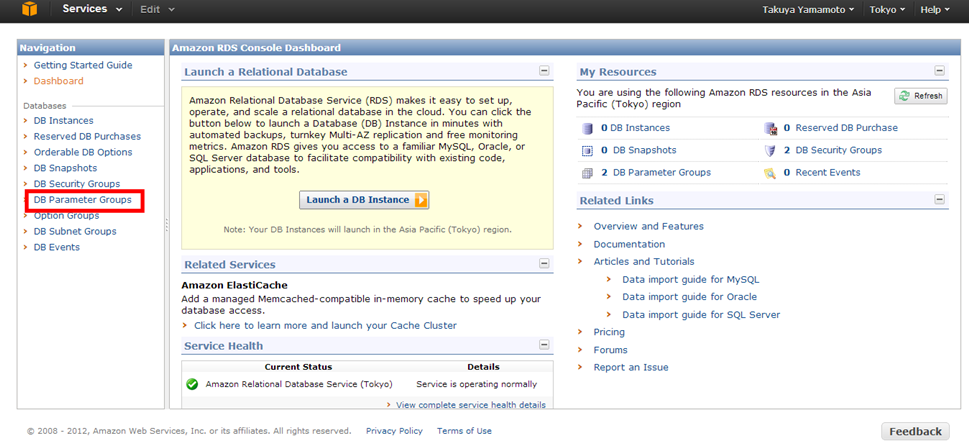
Task: Collapse the Related Services panel
Action: pos(544,263)
